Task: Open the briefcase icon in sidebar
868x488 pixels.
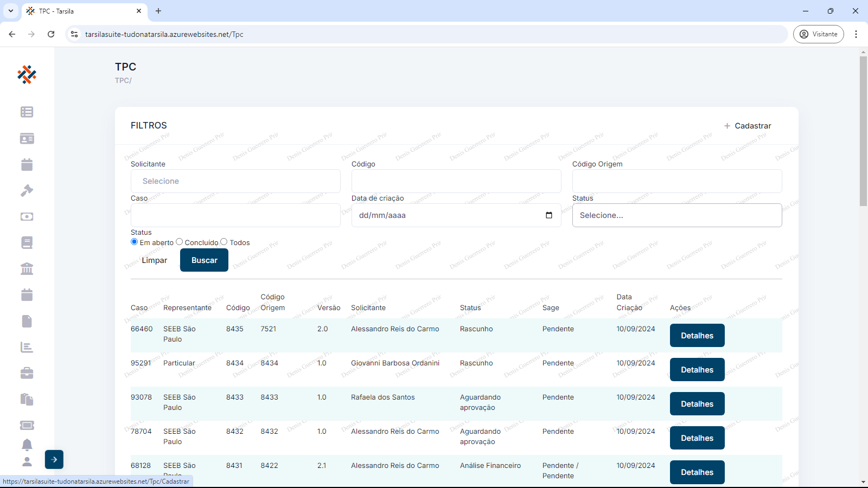Action: tap(27, 373)
